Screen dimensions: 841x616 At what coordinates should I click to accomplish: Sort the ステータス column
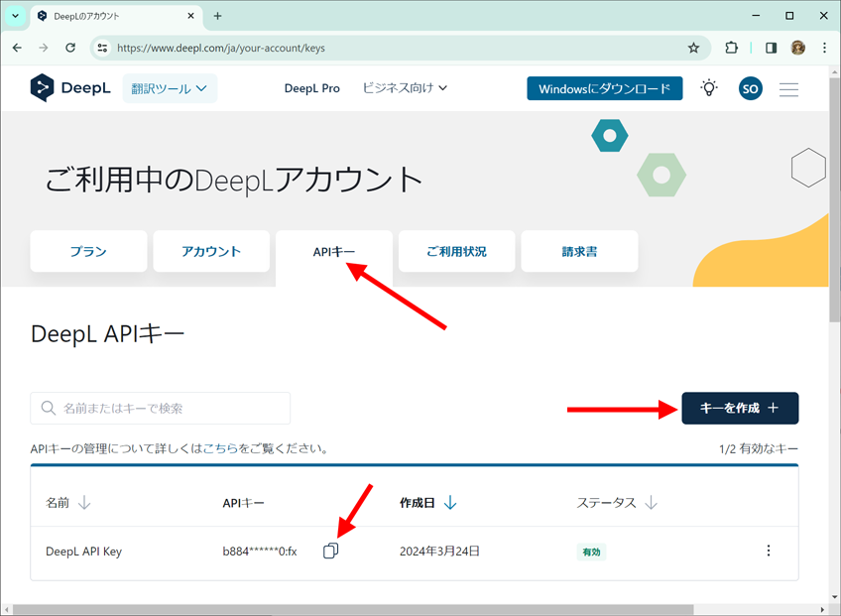click(616, 502)
